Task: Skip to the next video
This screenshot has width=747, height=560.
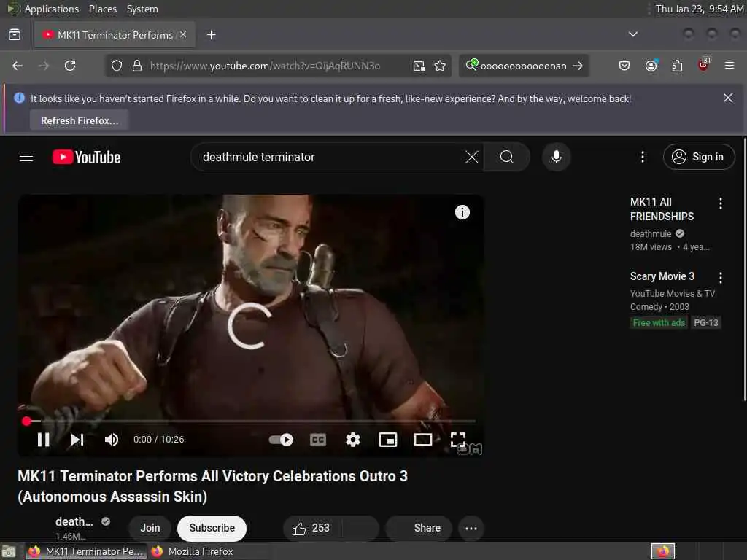Action: (x=77, y=440)
